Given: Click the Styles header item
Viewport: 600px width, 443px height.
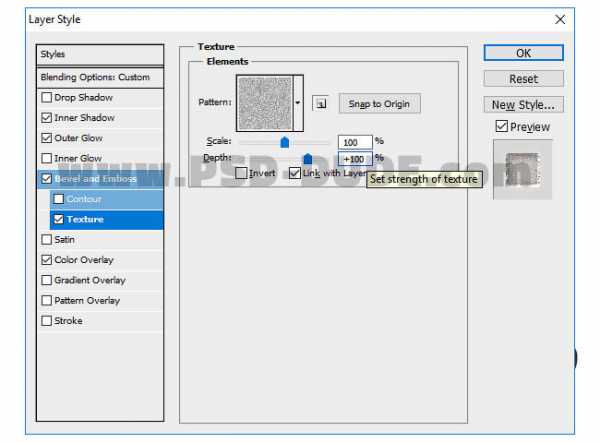Looking at the screenshot, I should [99, 54].
